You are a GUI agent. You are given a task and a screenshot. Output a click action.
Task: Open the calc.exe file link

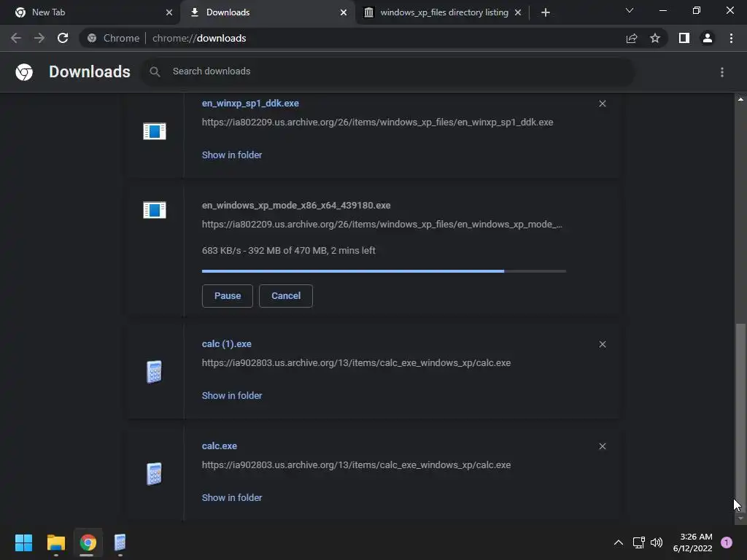pos(219,446)
